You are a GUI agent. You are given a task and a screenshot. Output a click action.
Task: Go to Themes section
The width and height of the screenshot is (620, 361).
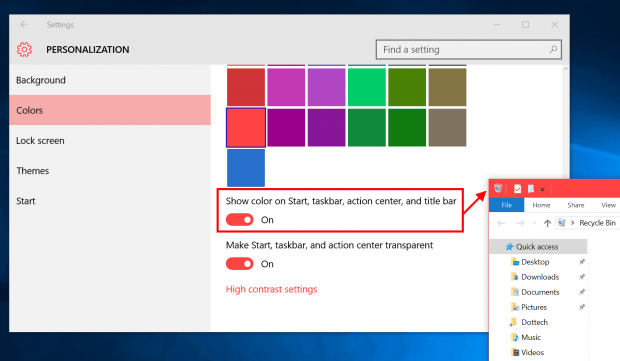[110, 170]
